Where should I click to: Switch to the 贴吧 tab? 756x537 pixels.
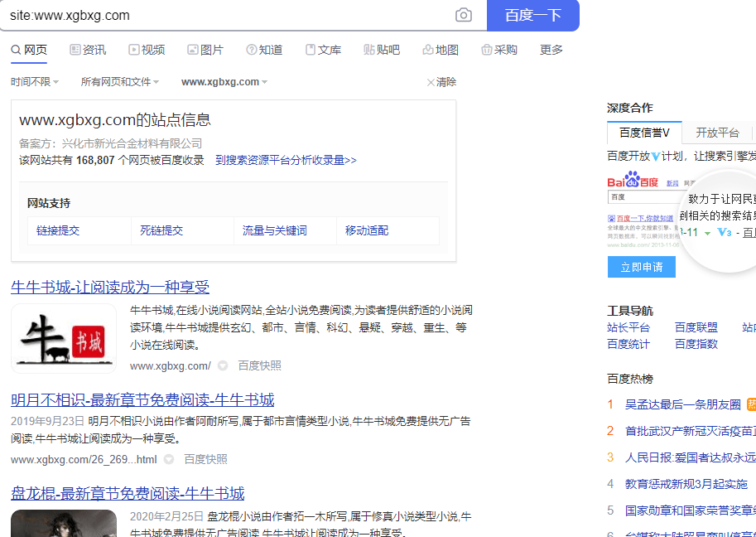pos(382,50)
